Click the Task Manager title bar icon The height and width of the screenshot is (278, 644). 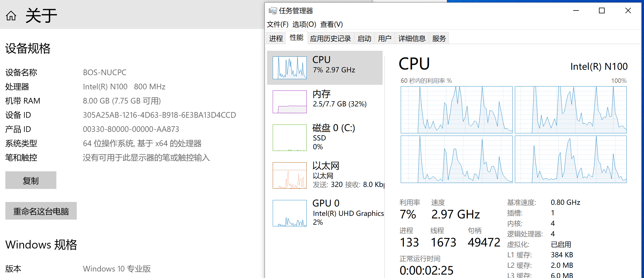coord(273,11)
